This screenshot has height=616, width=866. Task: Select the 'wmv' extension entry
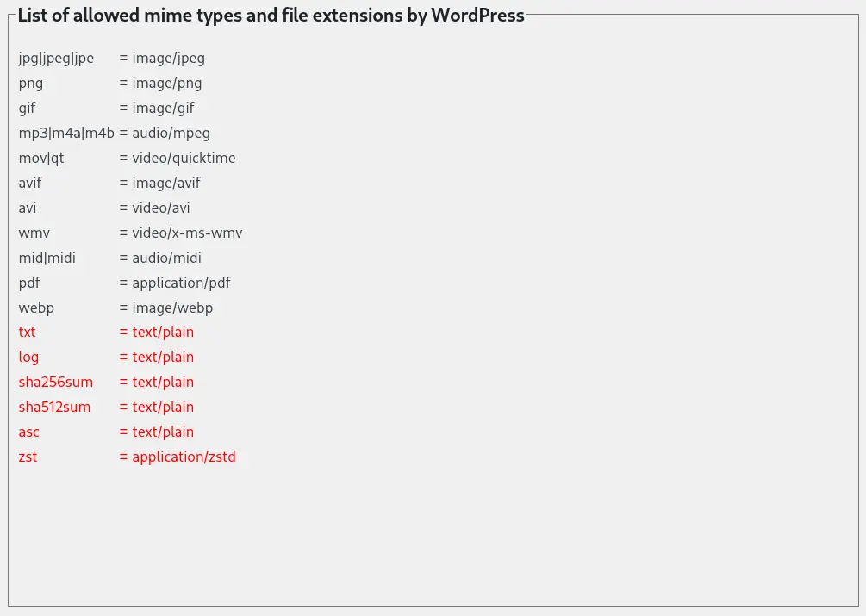34,233
